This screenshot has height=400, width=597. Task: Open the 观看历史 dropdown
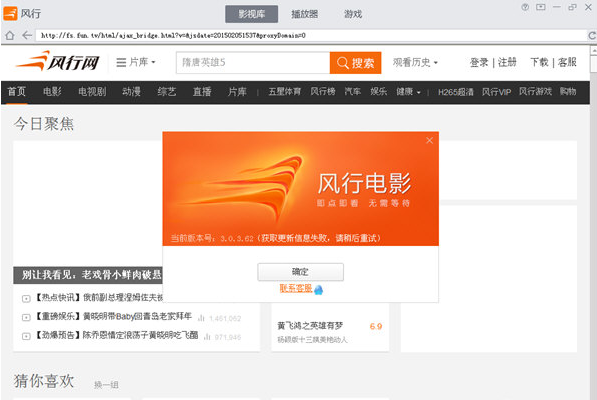point(415,62)
